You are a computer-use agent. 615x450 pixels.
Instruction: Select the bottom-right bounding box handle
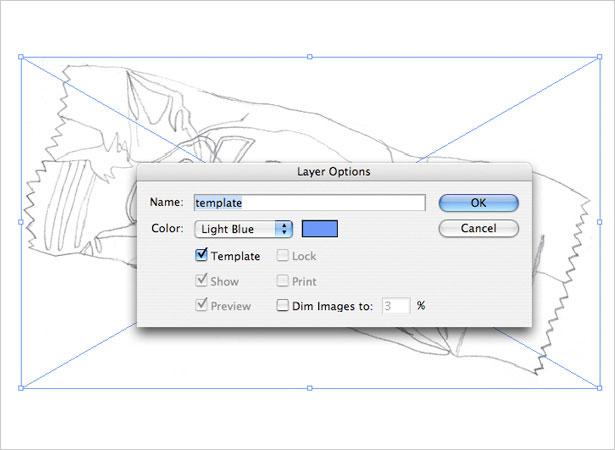(x=599, y=388)
